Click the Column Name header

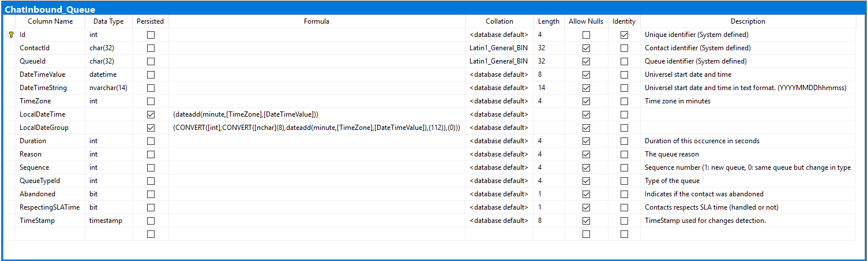(50, 21)
